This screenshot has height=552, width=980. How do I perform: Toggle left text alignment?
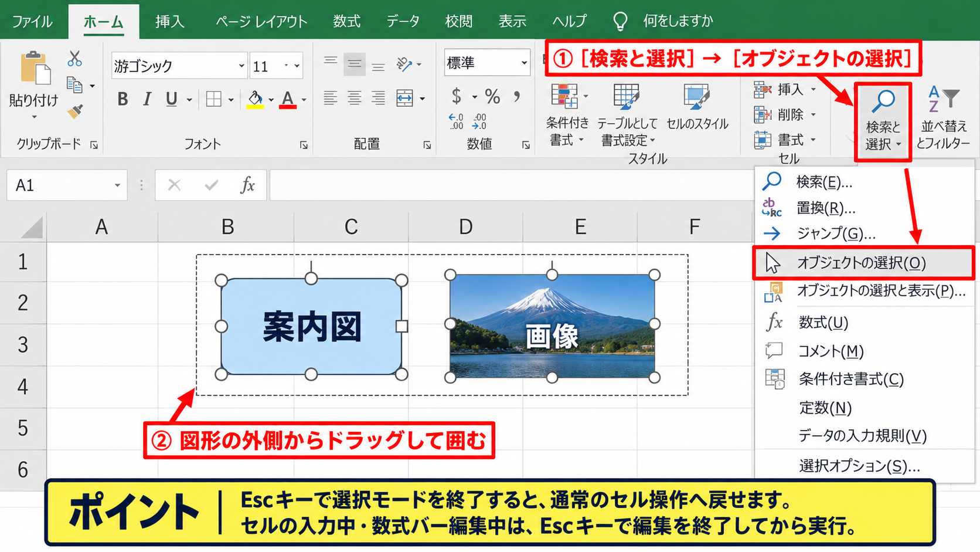coord(331,98)
